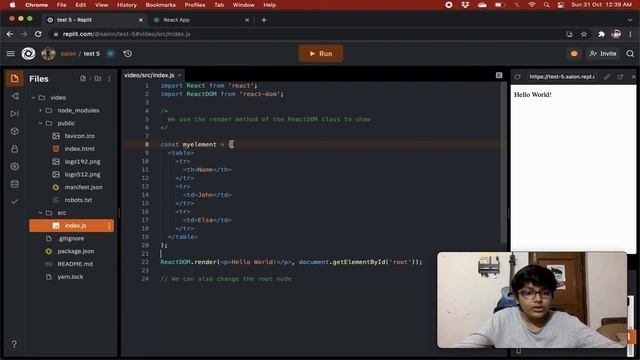The height and width of the screenshot is (360, 640).
Task: Select the video/src/index.js editor tab
Action: pos(152,75)
